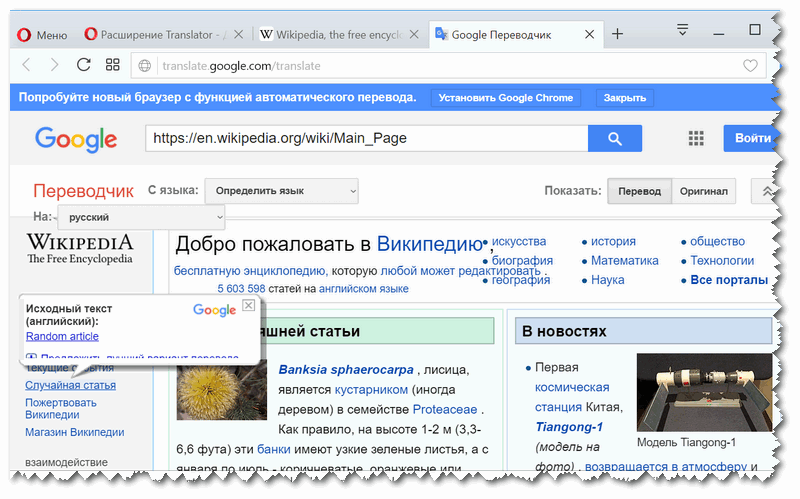Open Пожертвовать Википедии link
This screenshot has height=499, width=800.
61,409
